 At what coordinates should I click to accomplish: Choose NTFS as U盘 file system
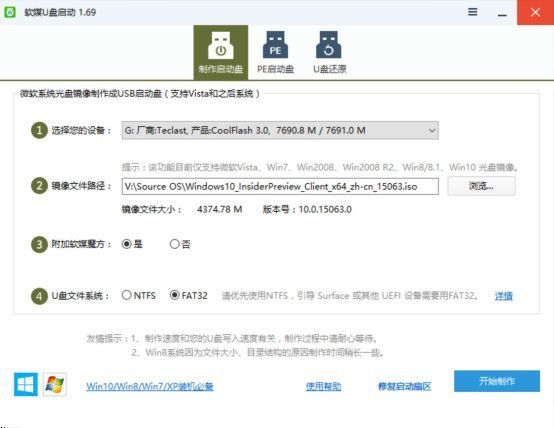pyautogui.click(x=138, y=295)
